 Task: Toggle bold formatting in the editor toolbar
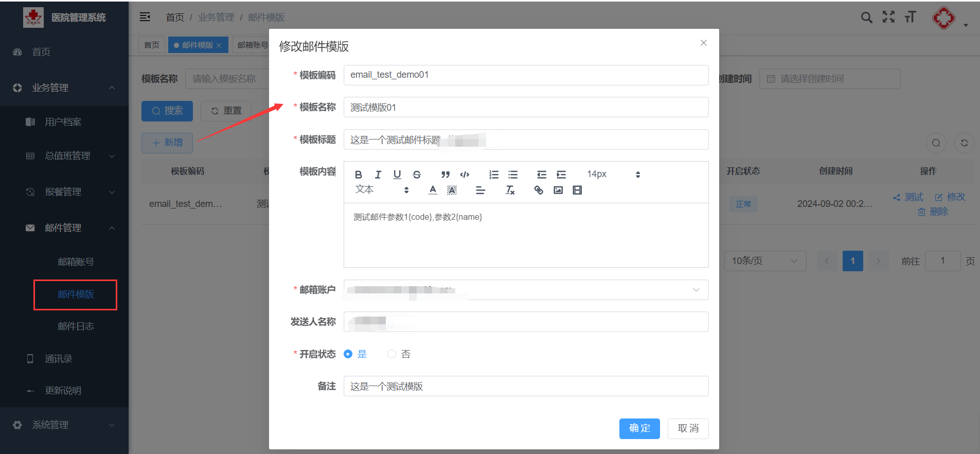[359, 174]
